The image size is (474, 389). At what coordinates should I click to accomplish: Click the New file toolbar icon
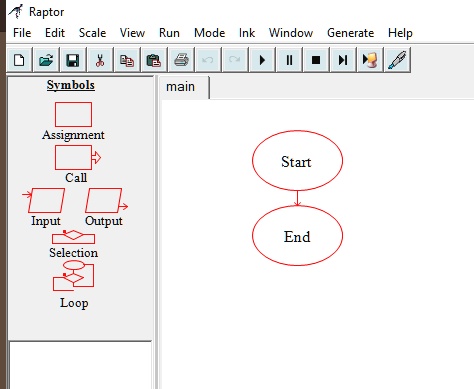[x=19, y=60]
